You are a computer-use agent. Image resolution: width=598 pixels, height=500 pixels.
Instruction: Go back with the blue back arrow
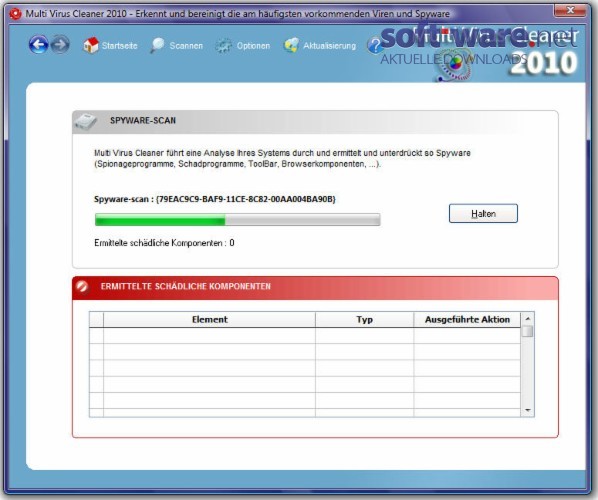point(39,45)
